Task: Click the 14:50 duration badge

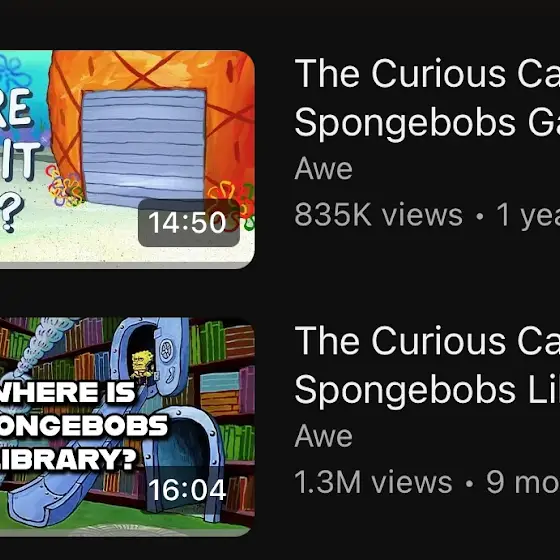Action: [x=189, y=222]
